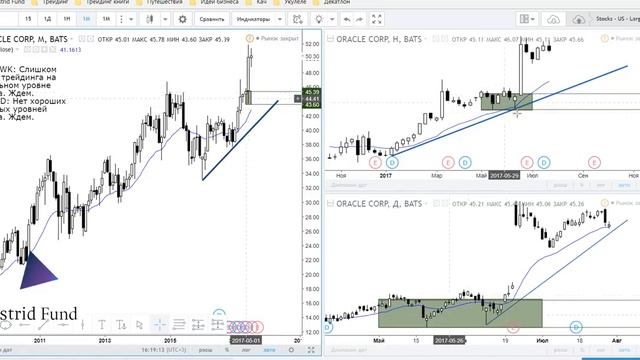
Task: Click the Stocks - US watchlist name
Action: [x=617, y=19]
